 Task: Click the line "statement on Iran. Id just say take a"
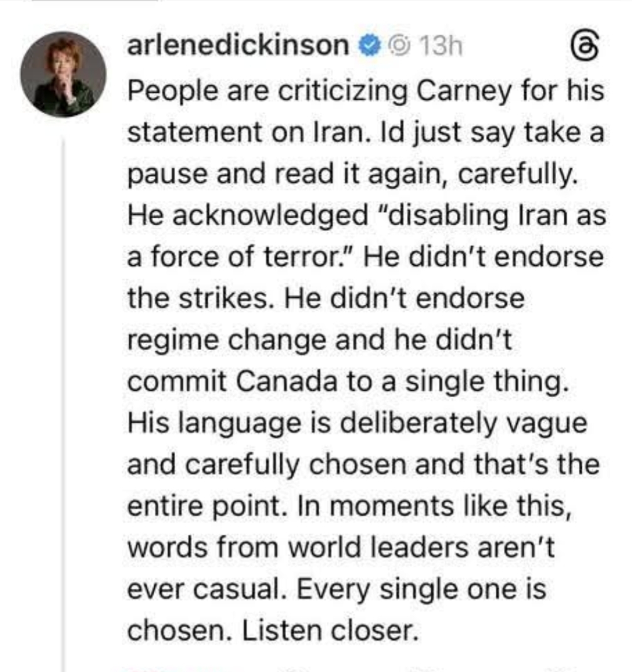365,132
